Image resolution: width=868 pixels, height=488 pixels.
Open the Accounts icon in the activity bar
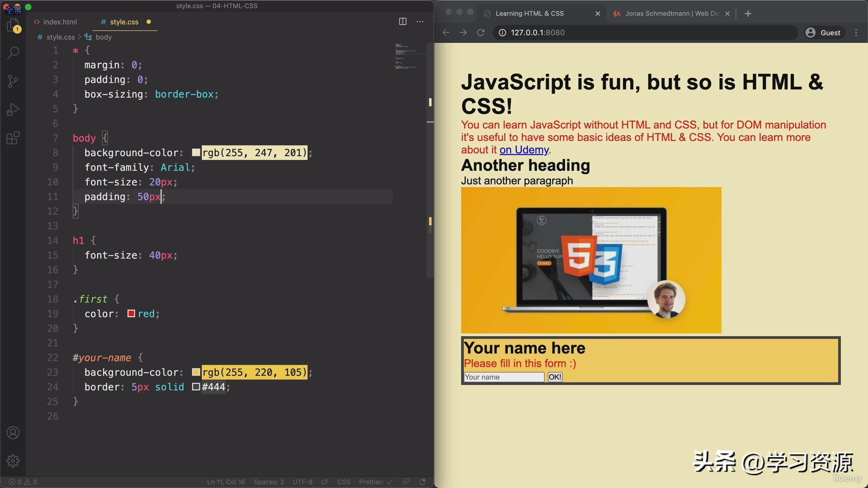13,432
